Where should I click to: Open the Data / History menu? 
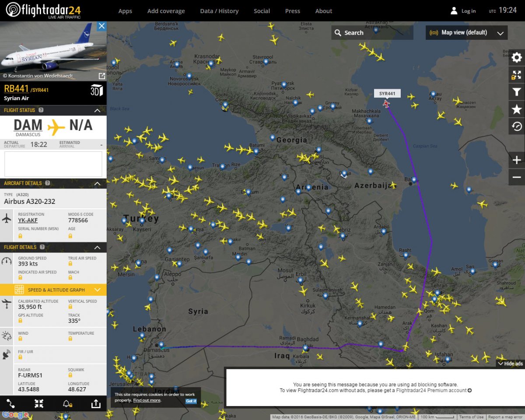pyautogui.click(x=219, y=11)
